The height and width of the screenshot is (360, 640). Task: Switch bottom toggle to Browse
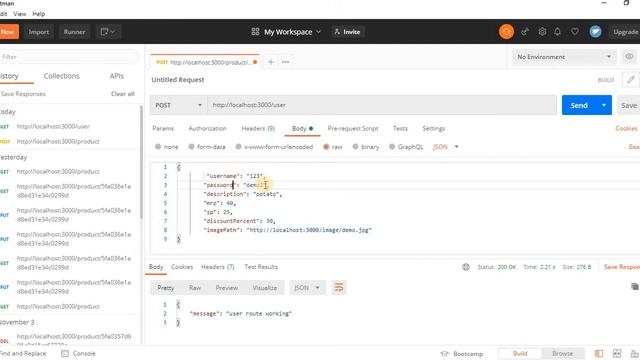point(562,353)
